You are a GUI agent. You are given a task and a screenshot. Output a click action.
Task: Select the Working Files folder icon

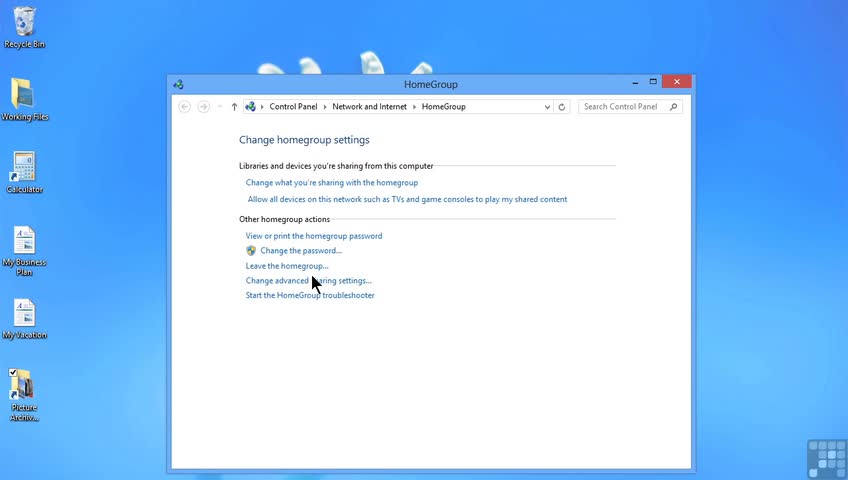(24, 99)
